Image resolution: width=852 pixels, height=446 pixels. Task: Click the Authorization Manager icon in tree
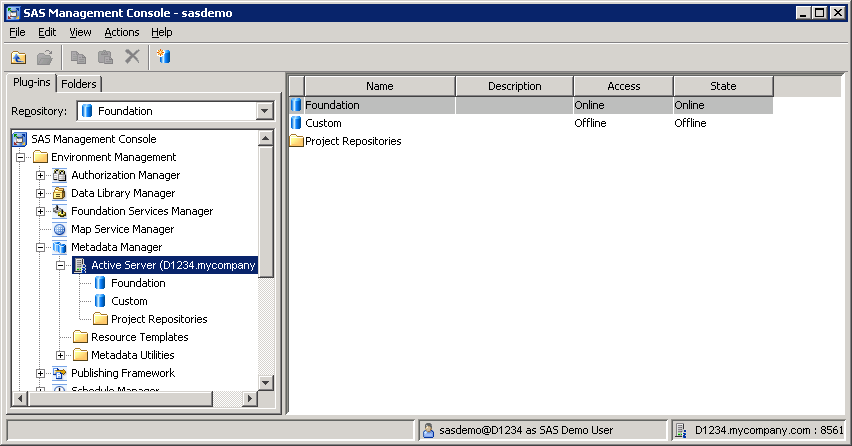pos(60,175)
